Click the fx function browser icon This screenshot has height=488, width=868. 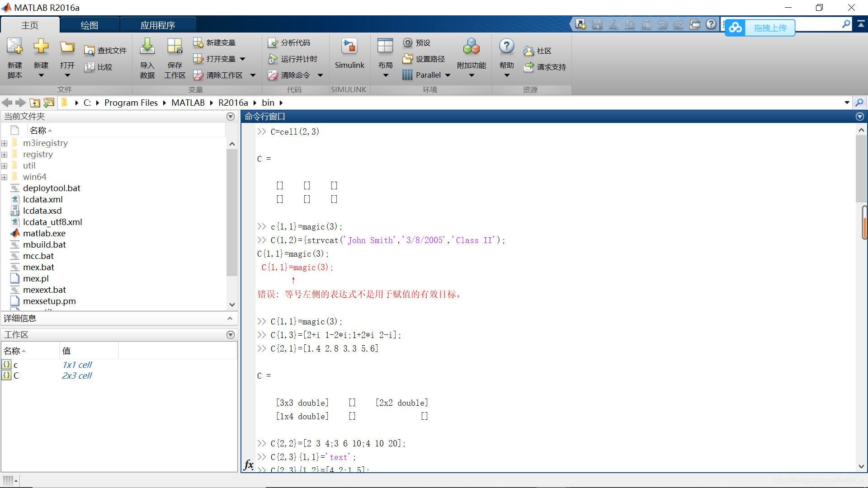249,465
